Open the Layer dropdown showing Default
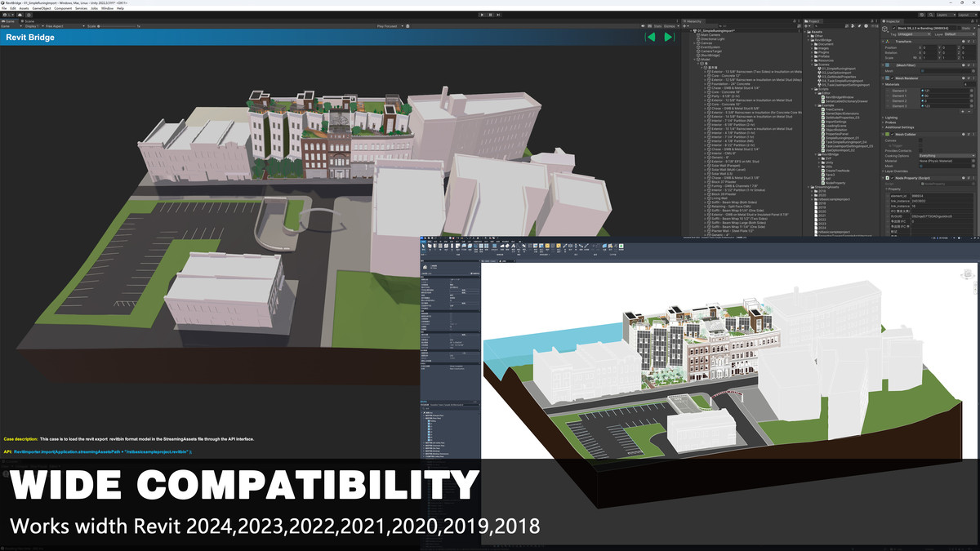Viewport: 980px width, 551px height. [960, 34]
